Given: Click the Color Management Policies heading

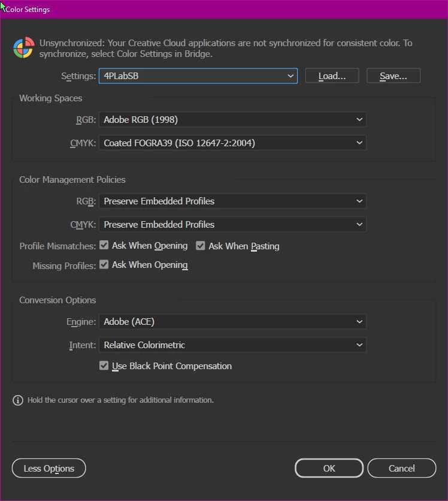Looking at the screenshot, I should click(x=72, y=180).
